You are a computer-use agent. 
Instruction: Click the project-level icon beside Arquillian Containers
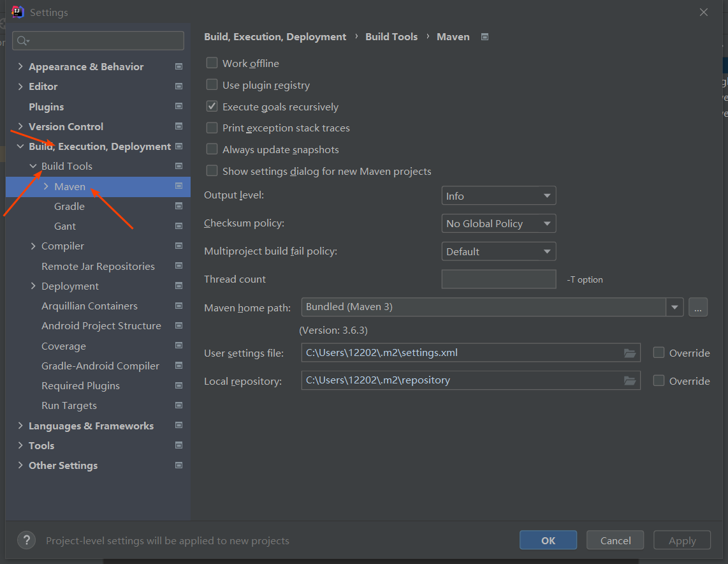coord(178,306)
